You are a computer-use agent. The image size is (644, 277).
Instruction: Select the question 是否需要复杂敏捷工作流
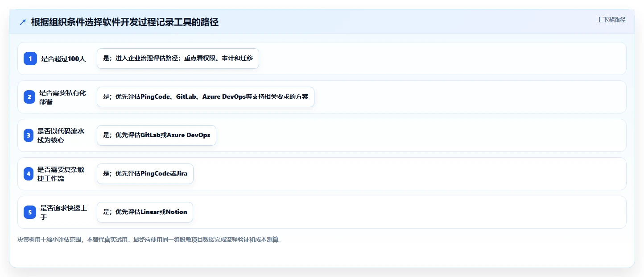[61, 174]
